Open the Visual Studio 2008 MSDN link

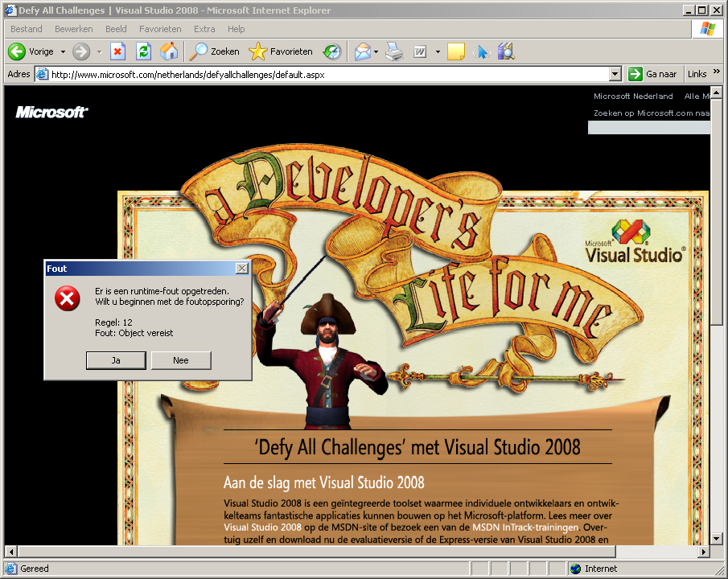(263, 528)
